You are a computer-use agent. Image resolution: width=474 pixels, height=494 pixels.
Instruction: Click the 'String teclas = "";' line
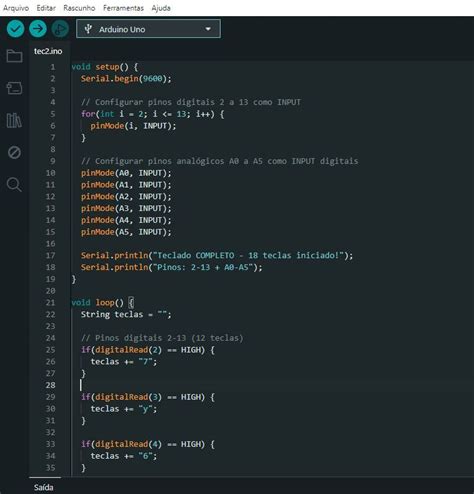pyautogui.click(x=126, y=315)
